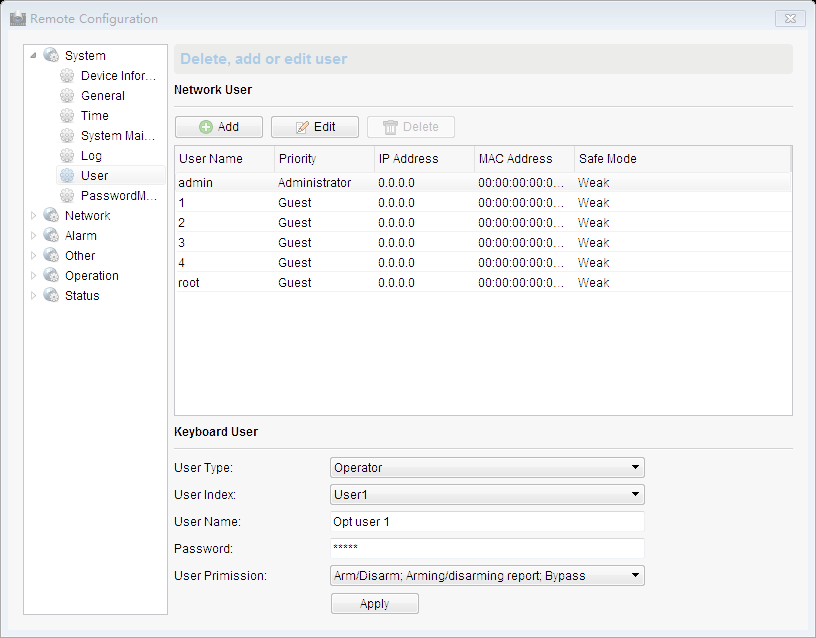Sort by Priority column header
Viewport: 816px width, 638px height.
point(324,159)
